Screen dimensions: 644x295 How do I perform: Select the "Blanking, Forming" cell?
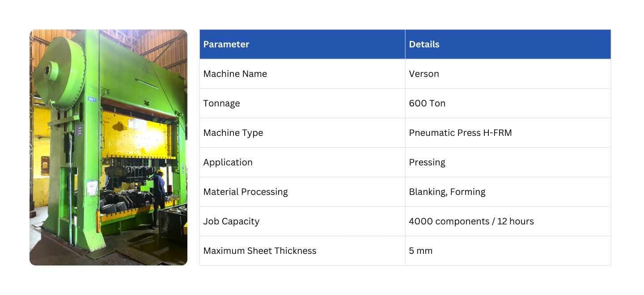[447, 192]
